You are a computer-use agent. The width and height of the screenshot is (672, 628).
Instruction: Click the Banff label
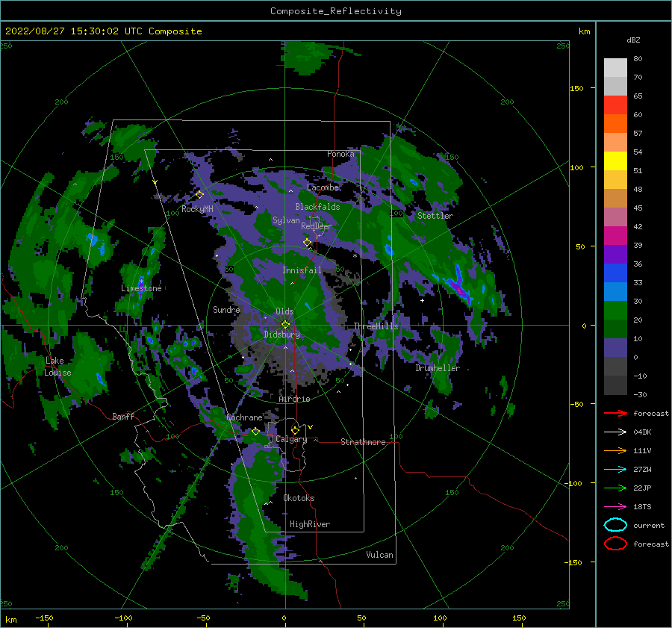123,417
